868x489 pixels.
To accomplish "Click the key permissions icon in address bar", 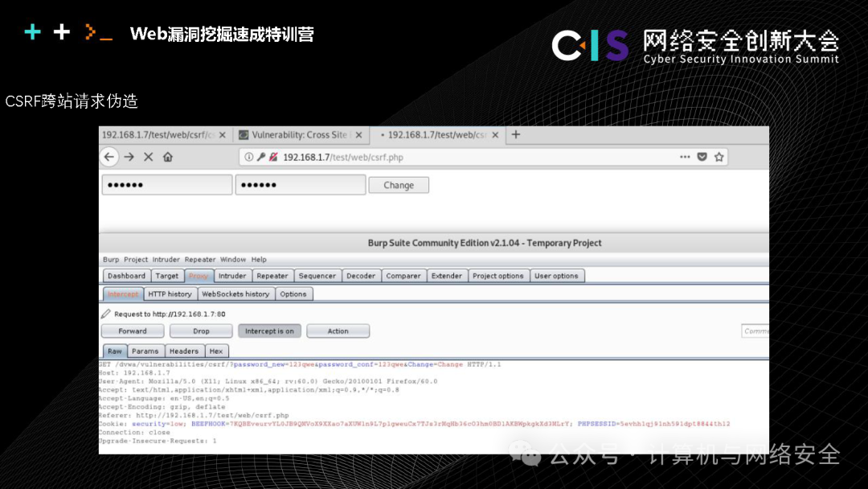I will click(x=261, y=158).
